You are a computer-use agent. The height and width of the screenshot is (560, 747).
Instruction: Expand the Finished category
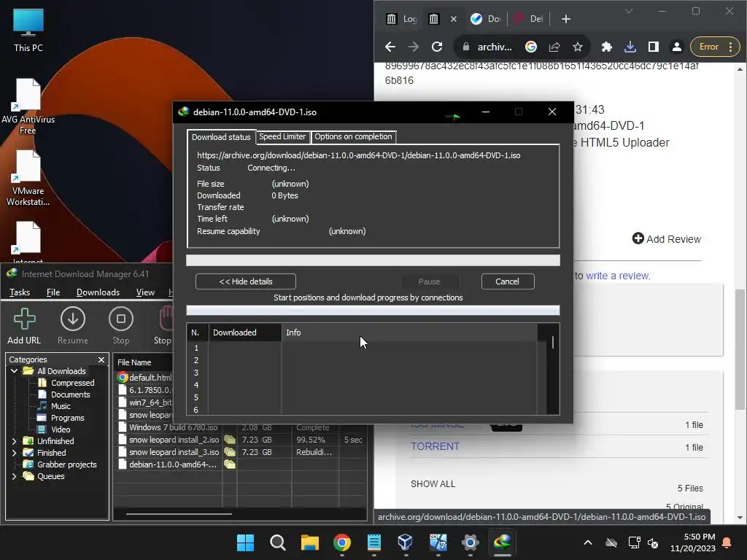tap(15, 453)
